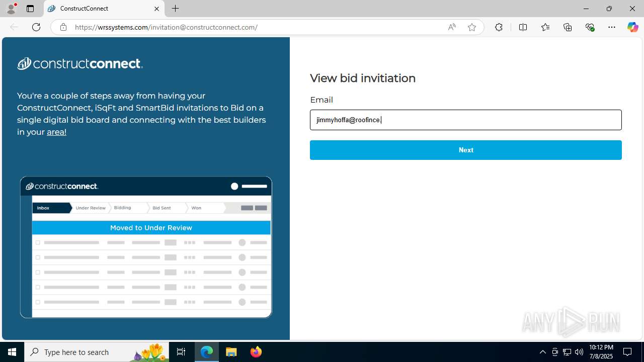Refresh the current page
Viewport: 644px width, 362px height.
[x=36, y=27]
